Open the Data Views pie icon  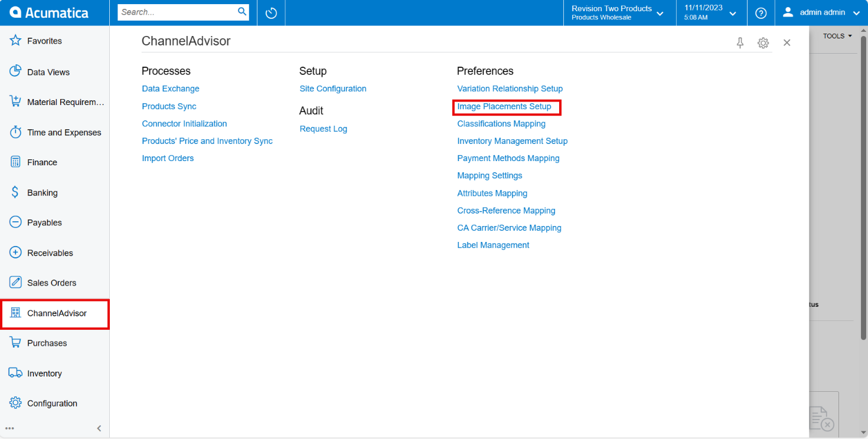15,71
